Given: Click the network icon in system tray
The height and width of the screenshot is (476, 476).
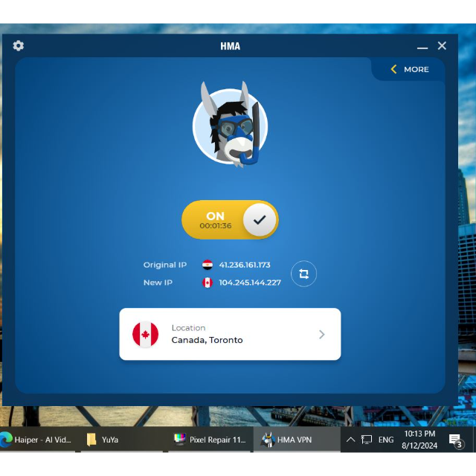Looking at the screenshot, I should 367,440.
